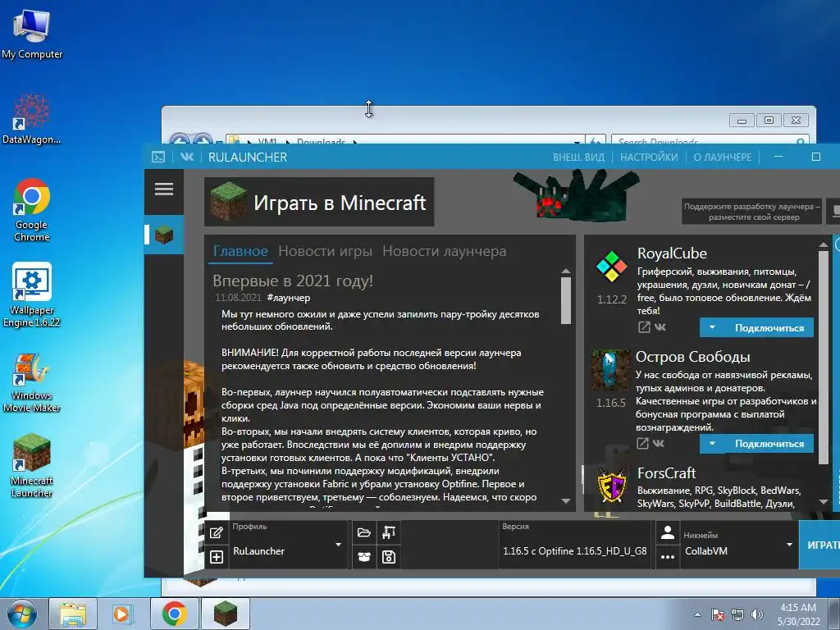Screen dimensions: 840x630
Task: Switch to the Новости игры tab
Action: coord(325,251)
